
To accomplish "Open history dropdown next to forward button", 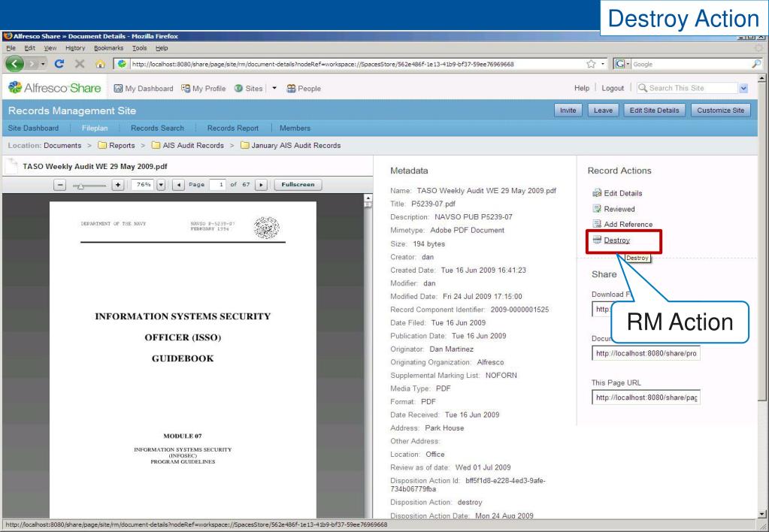I will coord(43,64).
